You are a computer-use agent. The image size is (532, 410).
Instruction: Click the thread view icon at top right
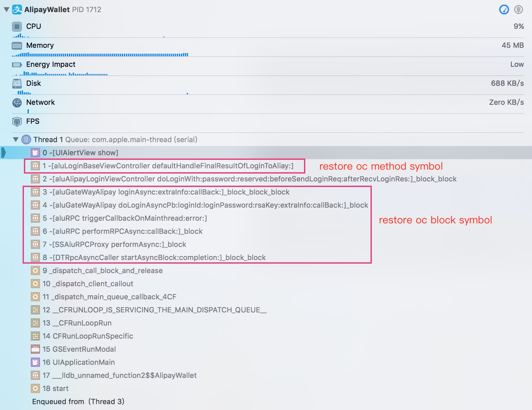pos(519,9)
